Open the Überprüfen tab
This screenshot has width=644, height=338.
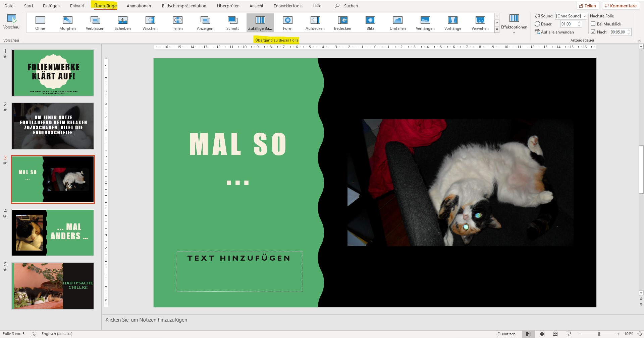(228, 6)
